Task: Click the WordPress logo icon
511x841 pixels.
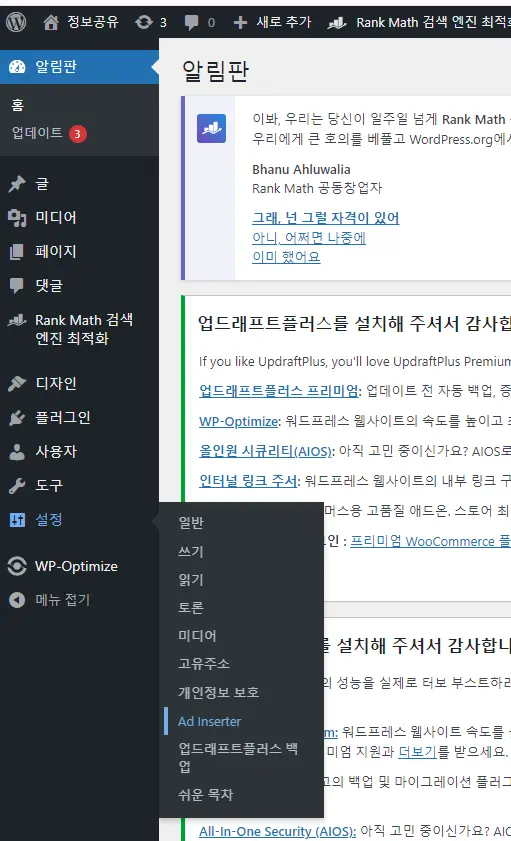Action: pyautogui.click(x=16, y=22)
